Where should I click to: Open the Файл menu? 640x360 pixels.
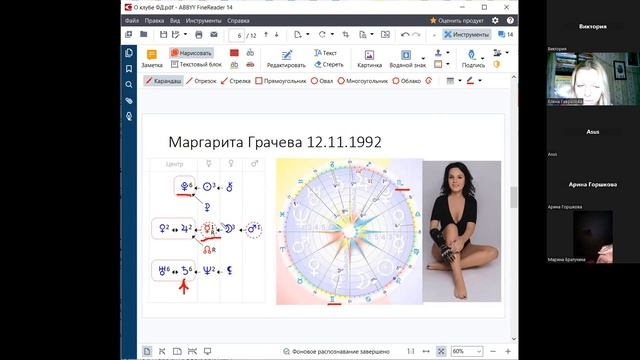point(132,20)
